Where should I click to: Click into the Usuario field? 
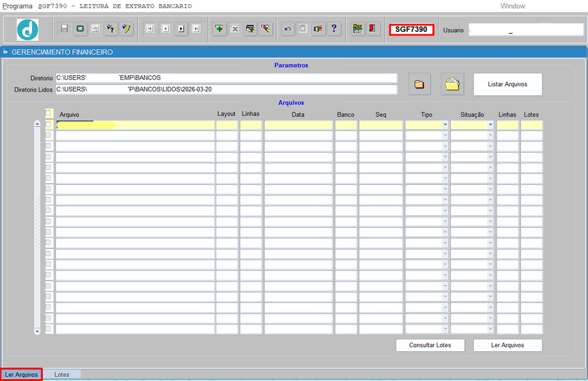526,30
